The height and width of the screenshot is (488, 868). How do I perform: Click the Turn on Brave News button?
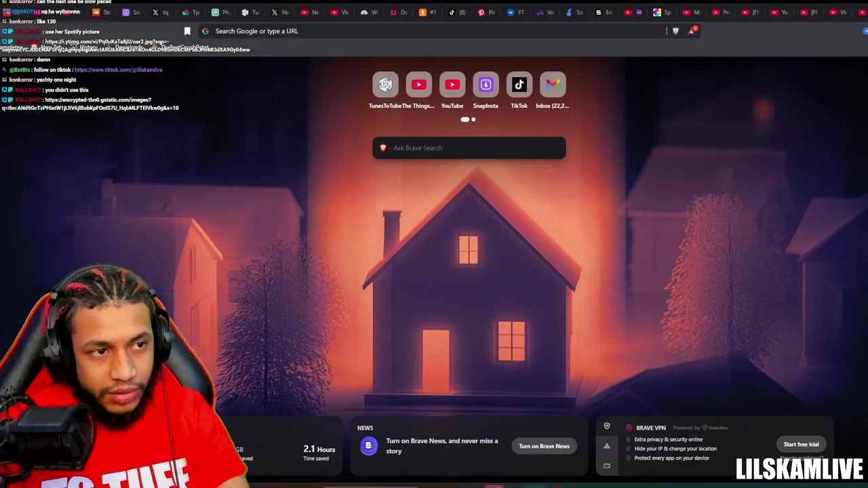[x=544, y=446]
